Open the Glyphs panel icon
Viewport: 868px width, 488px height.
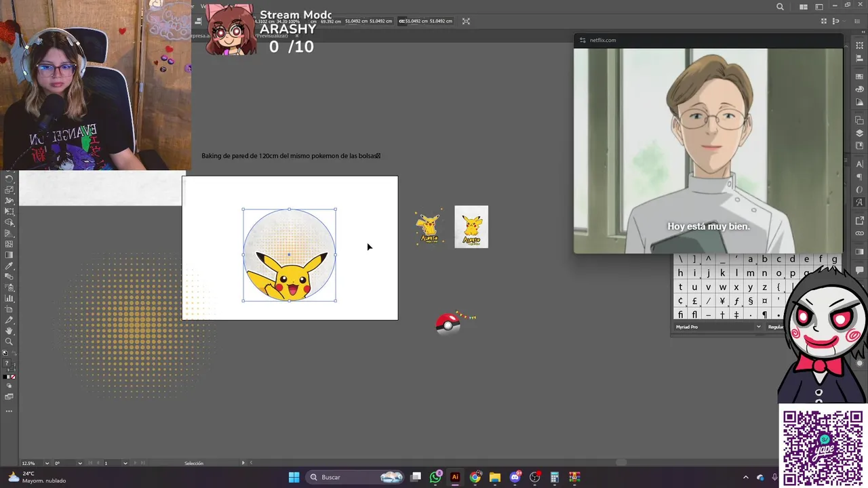click(860, 202)
